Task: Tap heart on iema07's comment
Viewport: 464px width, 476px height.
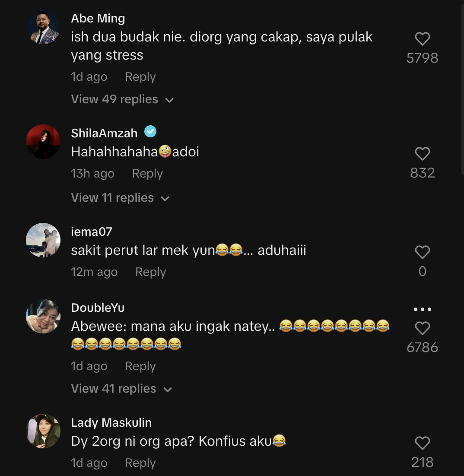Action: (422, 252)
